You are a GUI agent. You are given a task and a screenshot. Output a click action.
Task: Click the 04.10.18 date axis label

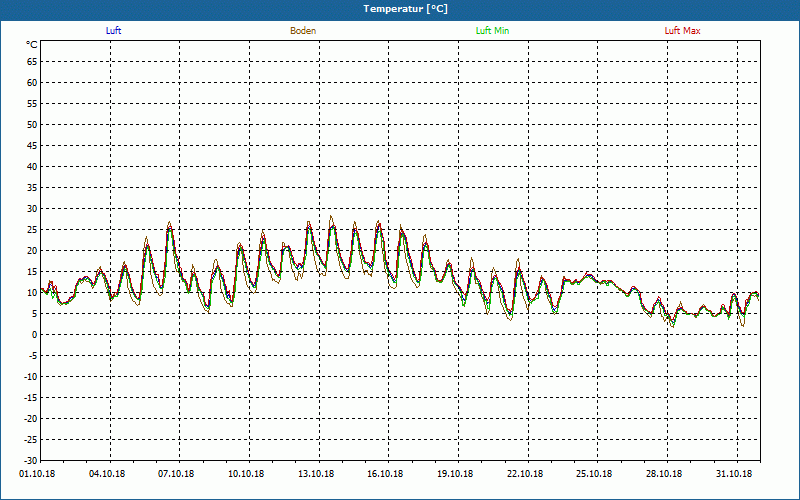coord(107,473)
